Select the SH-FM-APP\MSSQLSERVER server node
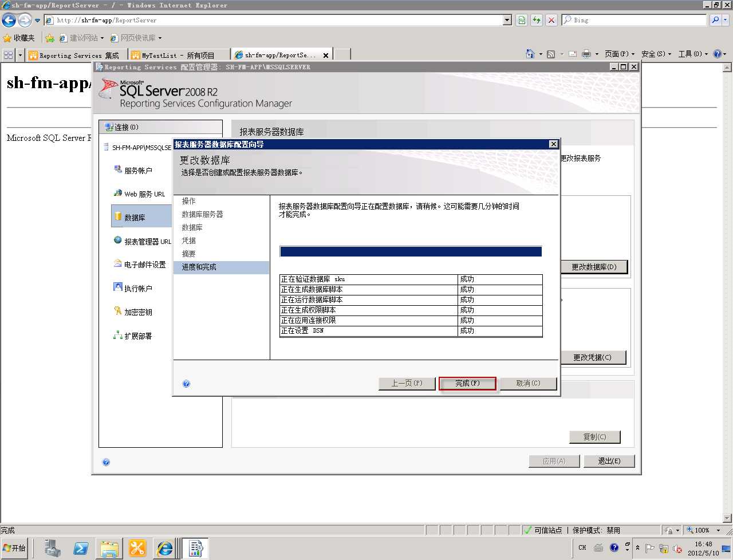The image size is (733, 560). pos(137,147)
